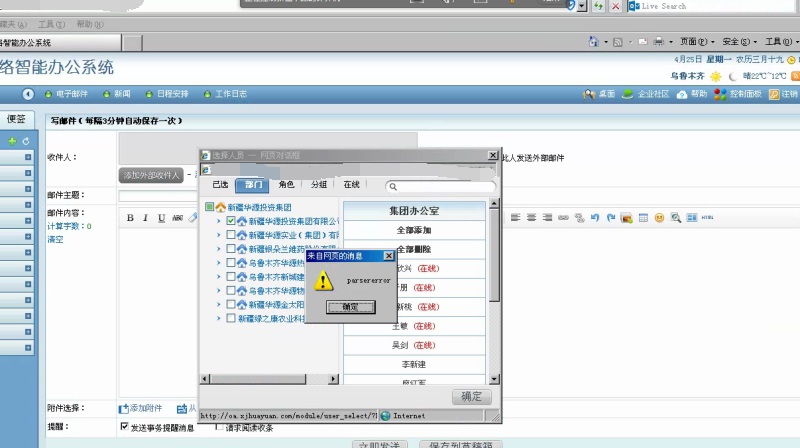This screenshot has height=448, width=800.
Task: Expand the 新疆华源实业（集团）tree node
Action: (218, 235)
